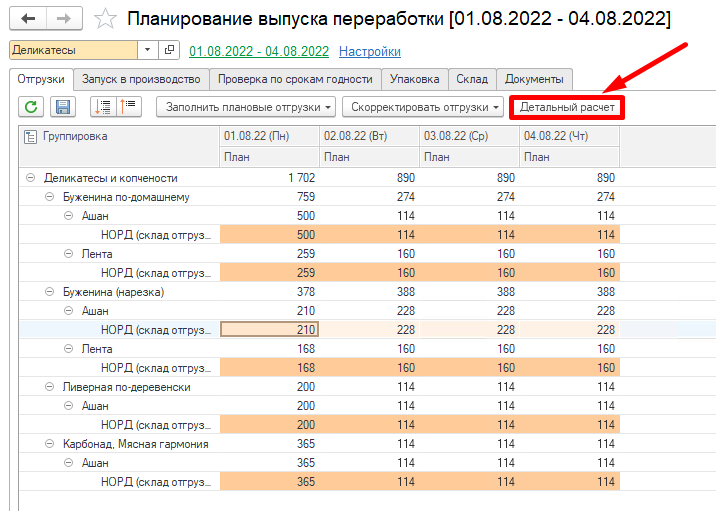
Task: Click the collapse all groups icon
Action: 130,107
